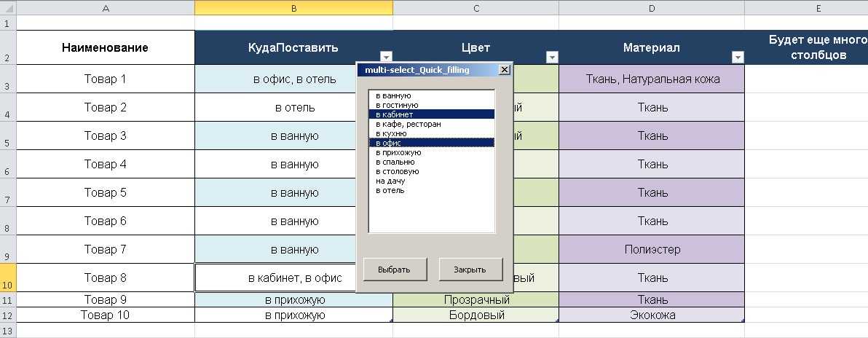Select 'Ткань' cell in Товар 2 row
Viewport: 868px width, 338px height.
coord(652,107)
